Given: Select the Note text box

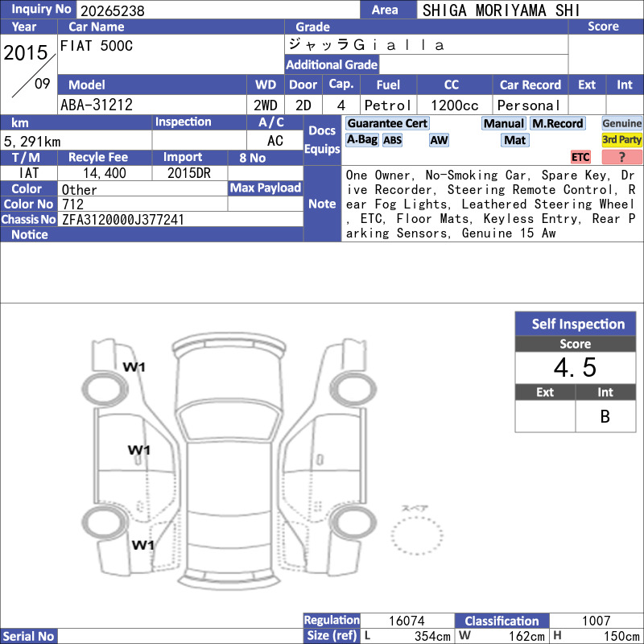Looking at the screenshot, I should pos(492,204).
